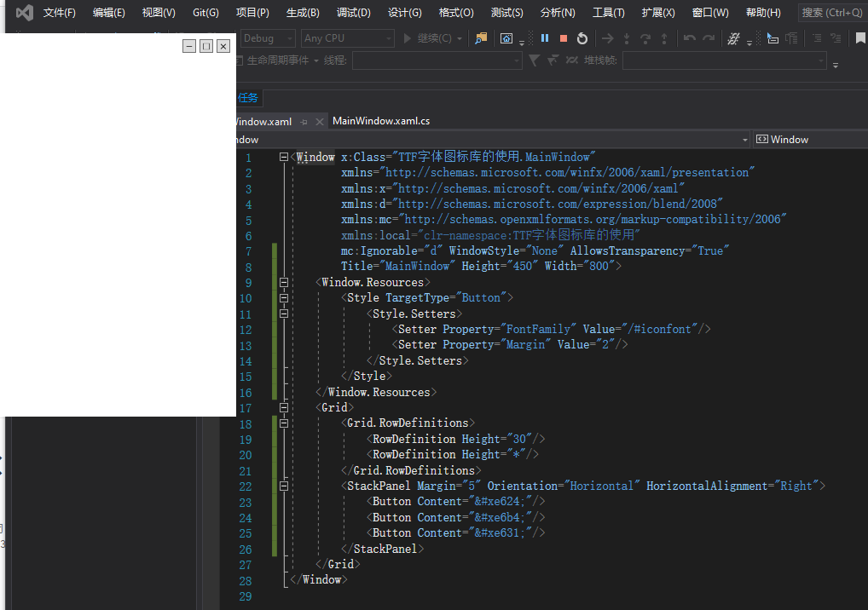868x610 pixels.
Task: Open the Window element navigation dropdown
Action: click(745, 140)
